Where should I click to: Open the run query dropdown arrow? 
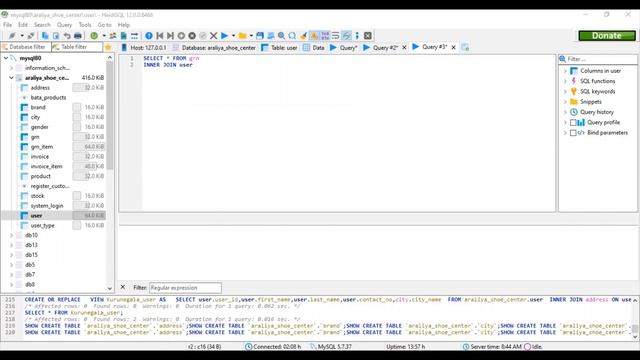point(233,36)
